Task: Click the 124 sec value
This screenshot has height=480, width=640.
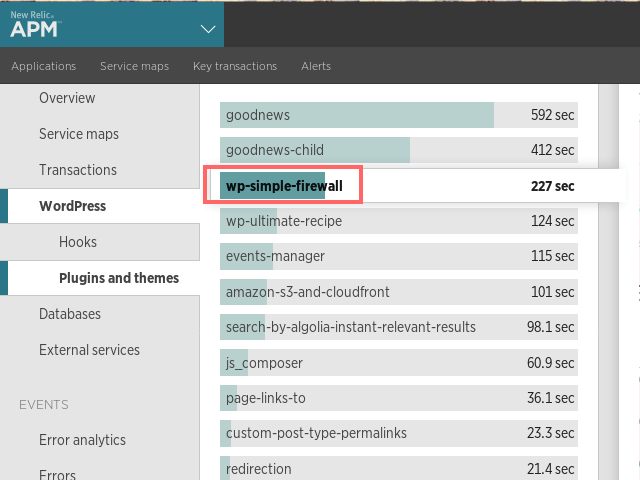Action: 552,221
